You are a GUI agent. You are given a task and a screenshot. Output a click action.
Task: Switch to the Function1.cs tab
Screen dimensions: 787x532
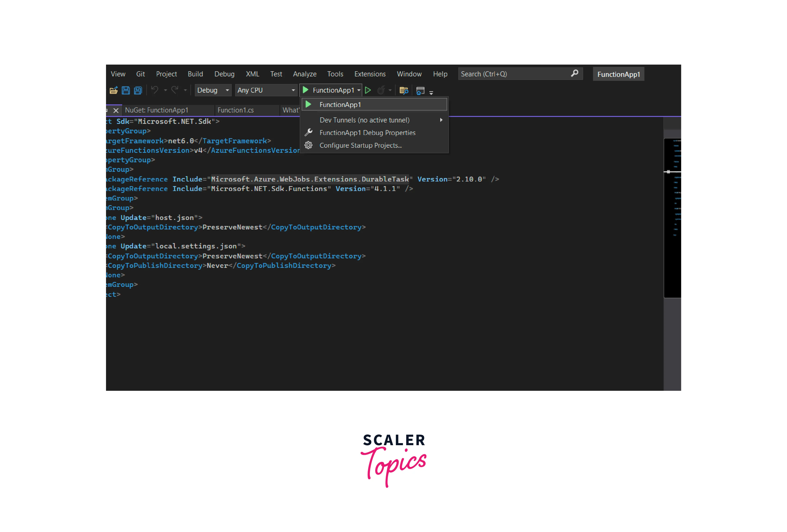coord(235,110)
